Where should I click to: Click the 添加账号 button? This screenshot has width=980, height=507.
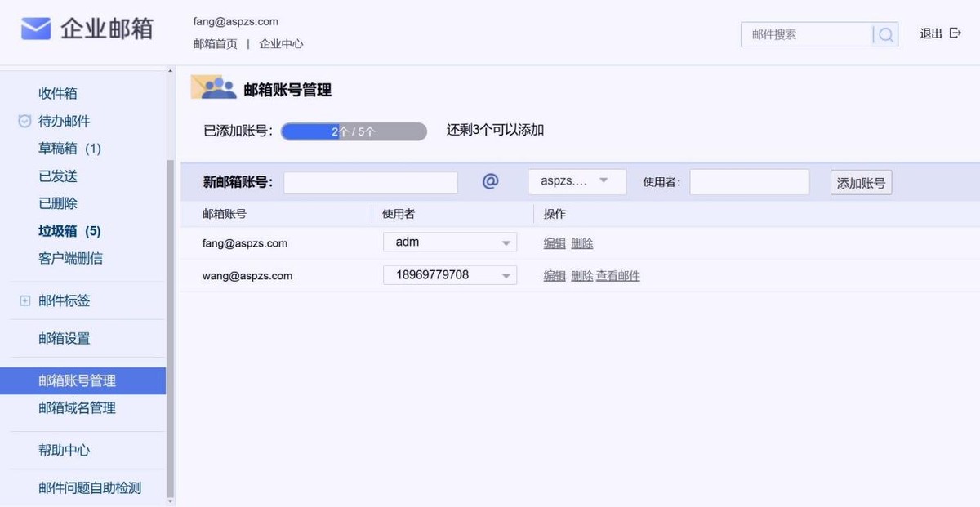pyautogui.click(x=861, y=182)
